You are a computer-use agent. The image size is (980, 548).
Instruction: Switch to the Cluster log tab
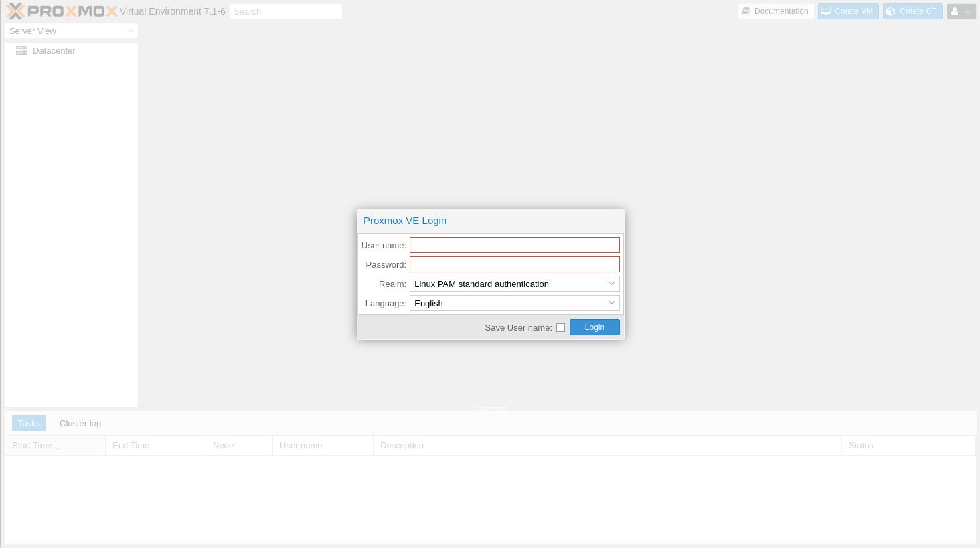pyautogui.click(x=80, y=423)
